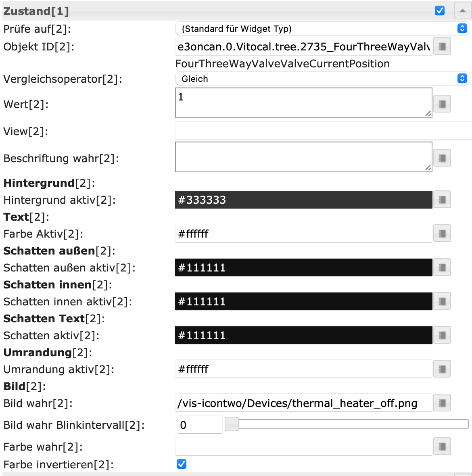Click the View input field
This screenshot has width=472, height=476.
(x=323, y=131)
